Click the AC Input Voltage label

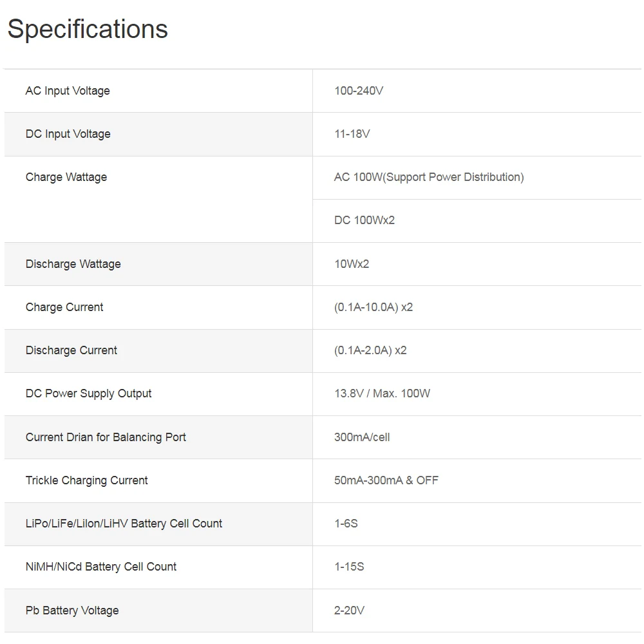(68, 91)
